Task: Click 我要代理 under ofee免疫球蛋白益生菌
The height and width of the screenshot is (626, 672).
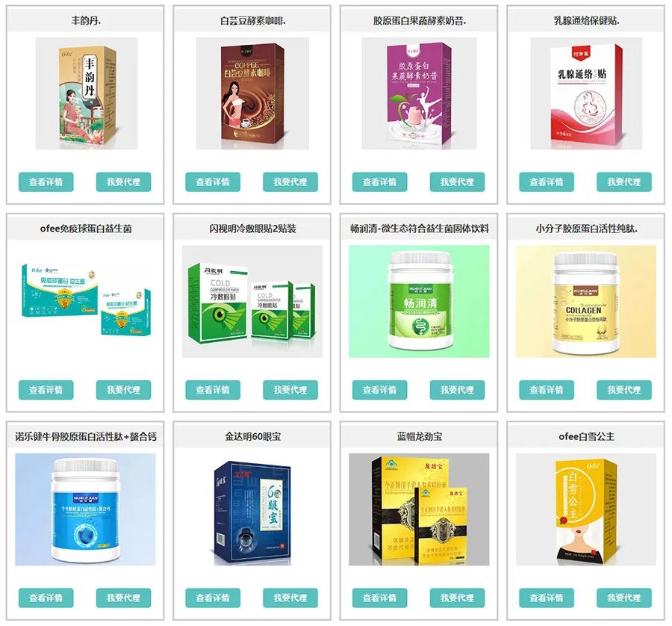Action: click(123, 390)
